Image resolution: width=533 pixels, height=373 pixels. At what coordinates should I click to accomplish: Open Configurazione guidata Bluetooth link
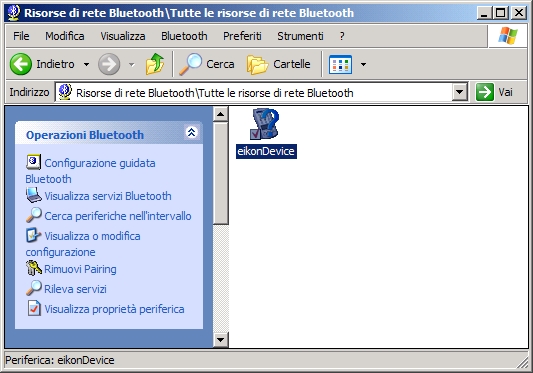90,171
